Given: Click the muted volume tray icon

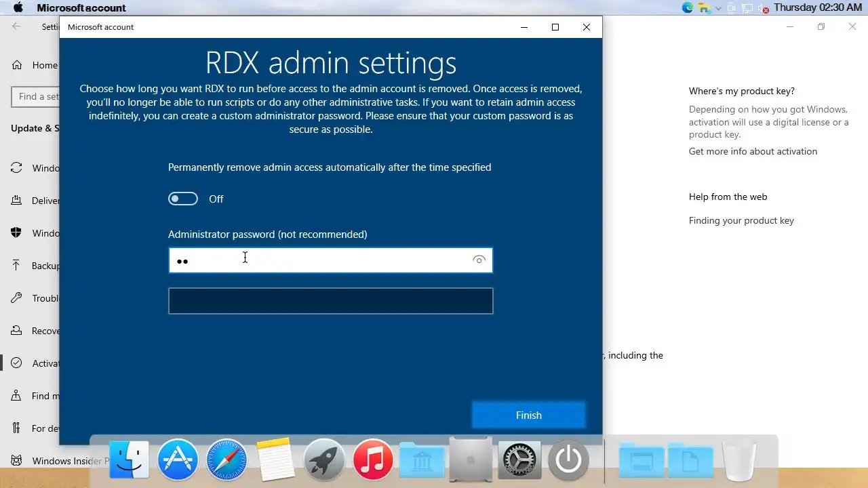Looking at the screenshot, I should [764, 9].
